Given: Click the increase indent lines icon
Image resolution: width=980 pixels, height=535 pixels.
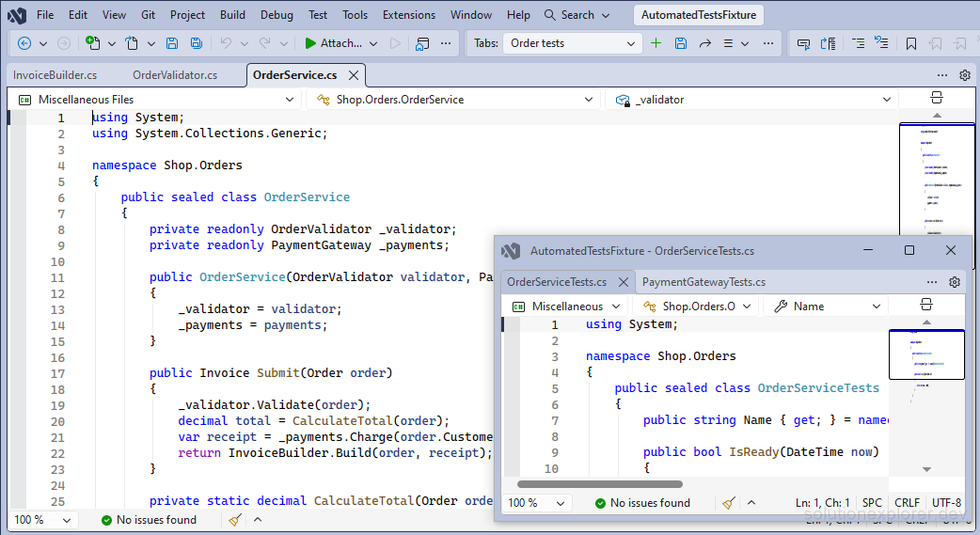Looking at the screenshot, I should pyautogui.click(x=858, y=43).
